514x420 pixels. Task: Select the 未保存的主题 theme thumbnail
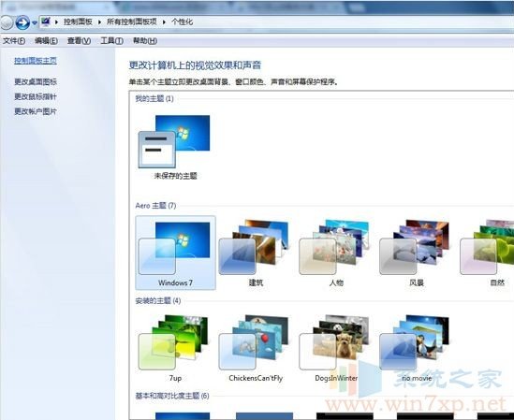(x=175, y=141)
